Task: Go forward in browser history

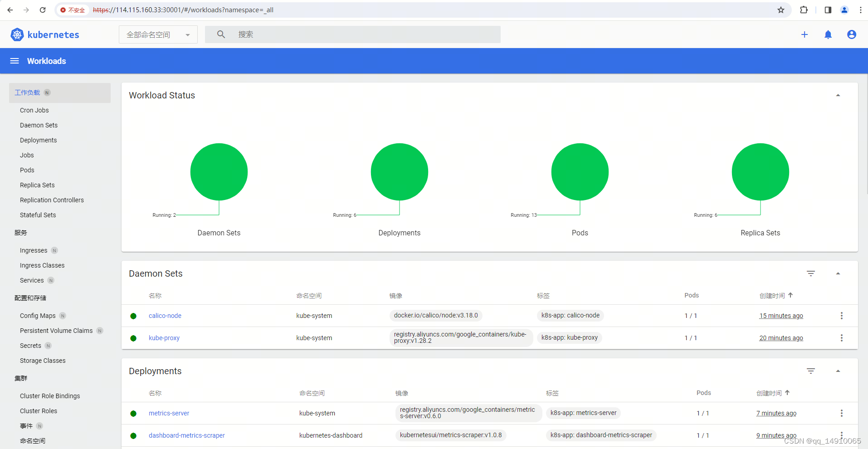Action: (x=26, y=10)
